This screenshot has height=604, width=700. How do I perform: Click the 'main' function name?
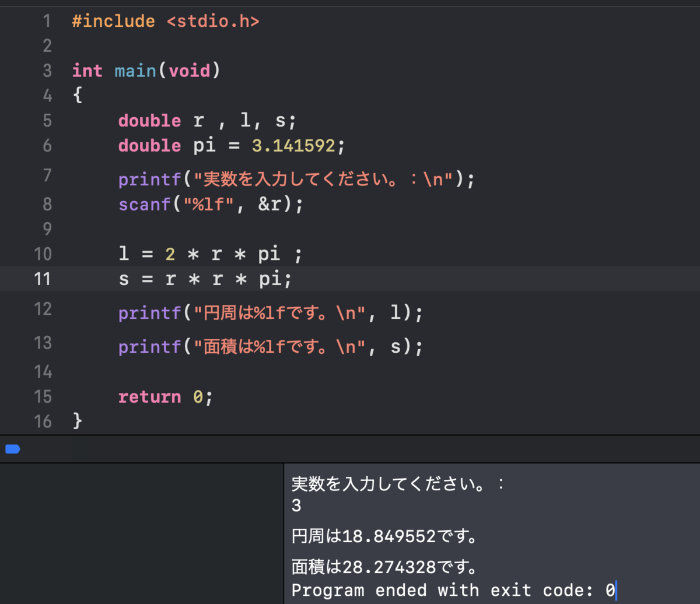tap(135, 71)
